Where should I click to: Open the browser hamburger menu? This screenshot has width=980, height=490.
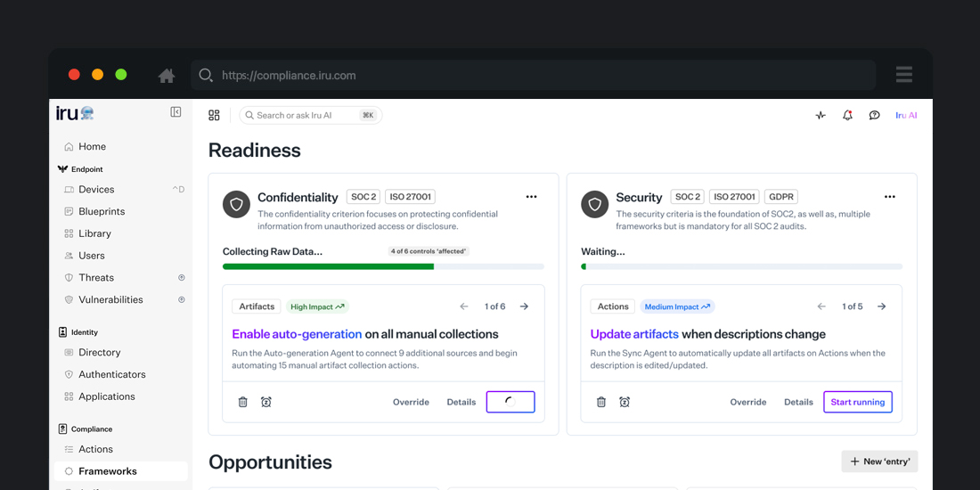click(x=903, y=75)
